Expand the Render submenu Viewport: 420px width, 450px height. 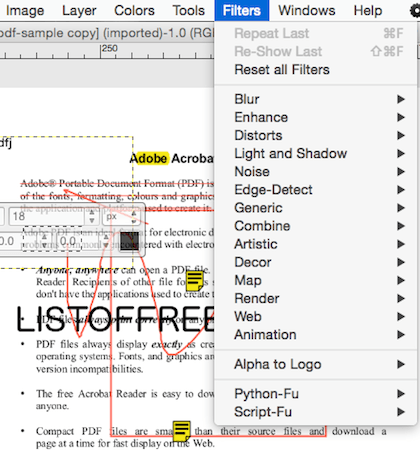pos(315,298)
